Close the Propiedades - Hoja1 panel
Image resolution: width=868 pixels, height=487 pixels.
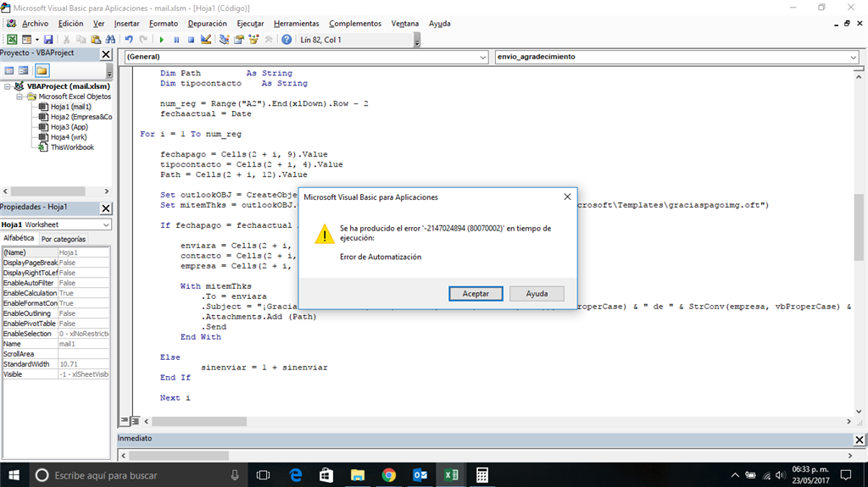[106, 208]
